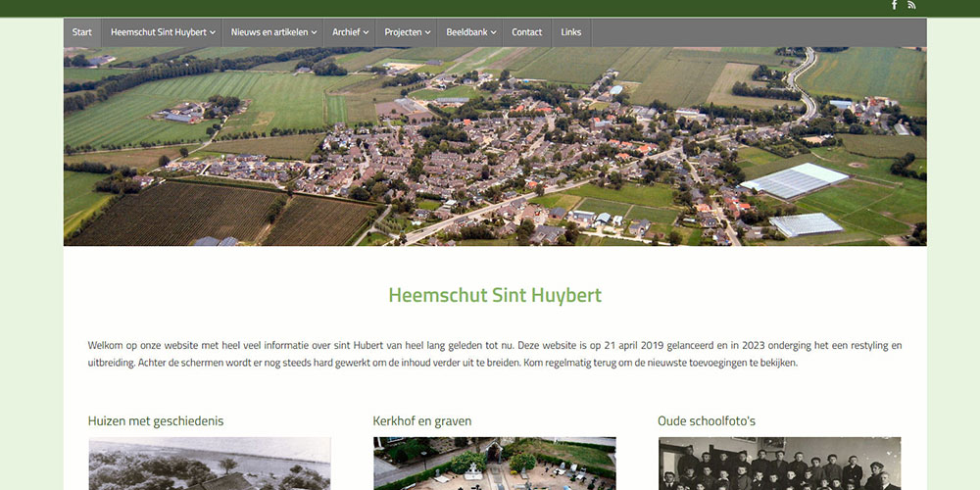Expand the Archief menu arrow

pyautogui.click(x=366, y=32)
